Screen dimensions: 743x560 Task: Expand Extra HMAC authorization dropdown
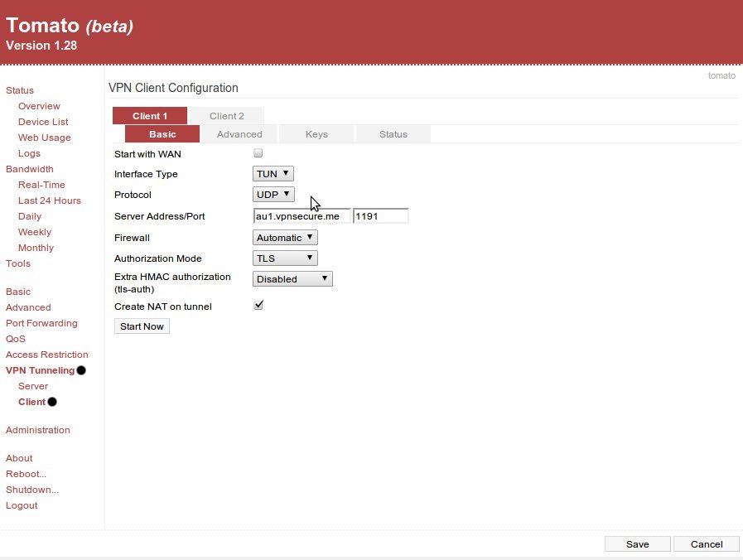(292, 279)
